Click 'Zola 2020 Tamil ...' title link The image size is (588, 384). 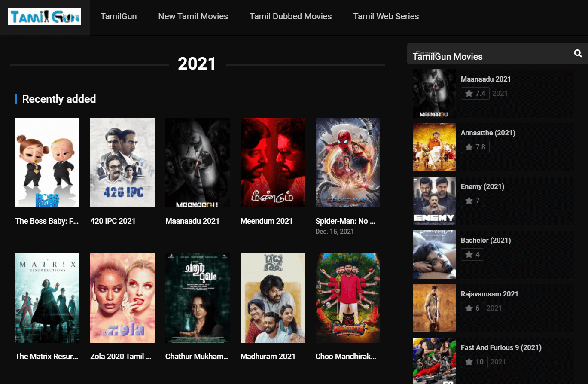click(x=121, y=357)
